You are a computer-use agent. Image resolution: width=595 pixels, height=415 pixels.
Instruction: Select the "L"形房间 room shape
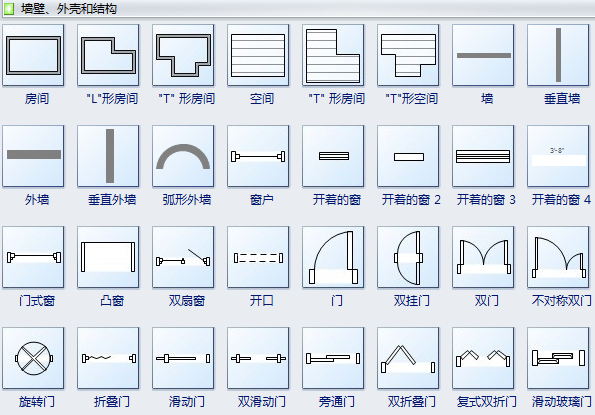[x=109, y=55]
